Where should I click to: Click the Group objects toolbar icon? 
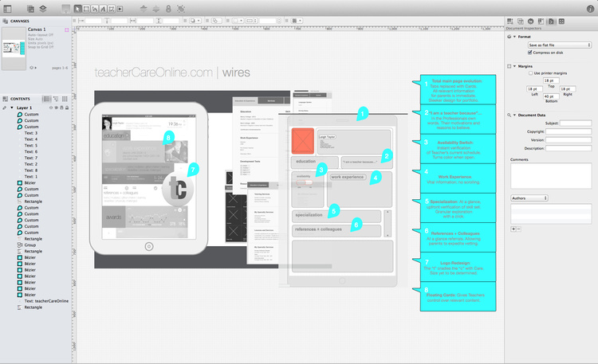[181, 9]
